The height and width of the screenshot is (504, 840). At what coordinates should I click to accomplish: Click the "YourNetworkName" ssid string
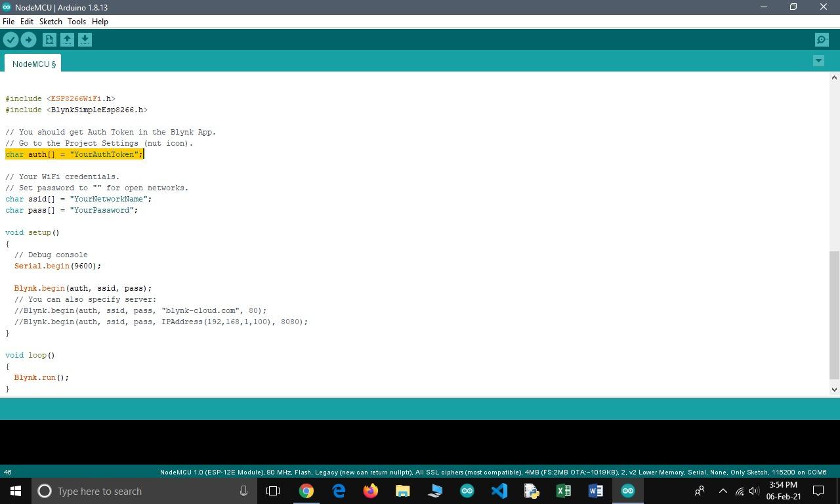pos(108,199)
